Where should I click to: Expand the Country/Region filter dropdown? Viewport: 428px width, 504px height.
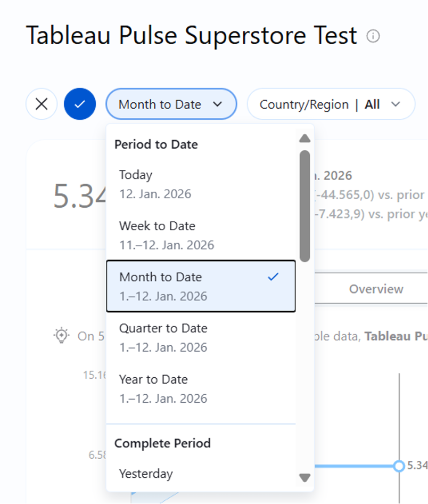tap(330, 104)
